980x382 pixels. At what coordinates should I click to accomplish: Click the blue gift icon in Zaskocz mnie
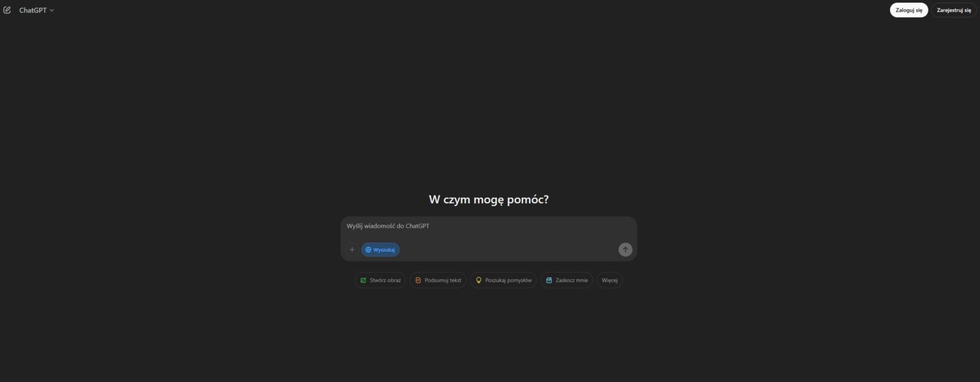pyautogui.click(x=549, y=280)
